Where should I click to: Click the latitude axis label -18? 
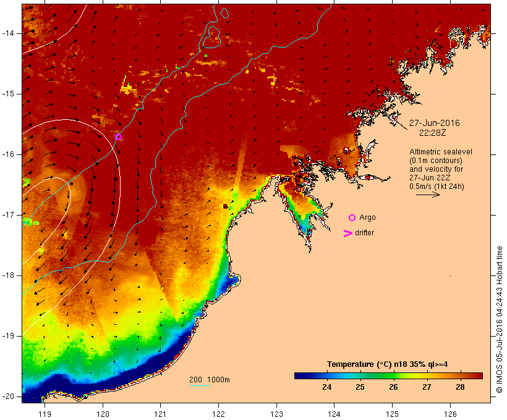8,275
